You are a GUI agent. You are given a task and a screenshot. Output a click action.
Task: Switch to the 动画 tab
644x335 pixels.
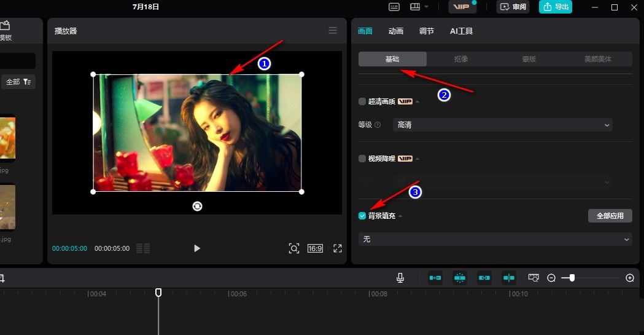pos(396,31)
